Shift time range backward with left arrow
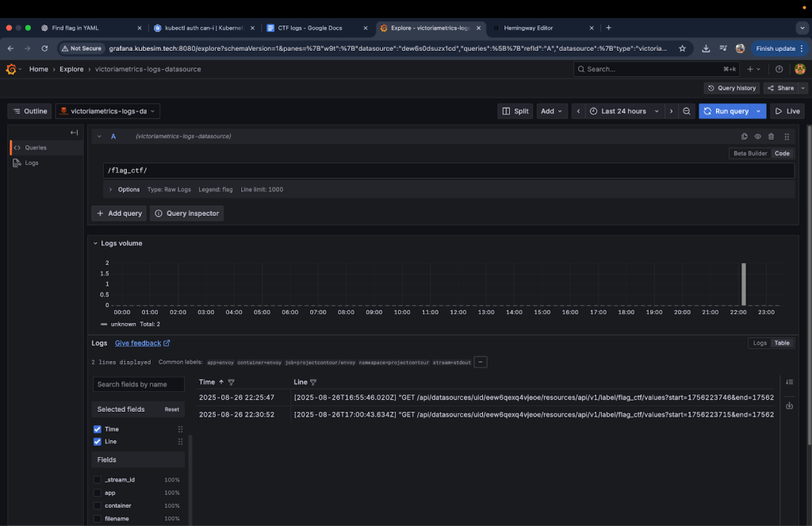This screenshot has width=812, height=526. coord(579,111)
